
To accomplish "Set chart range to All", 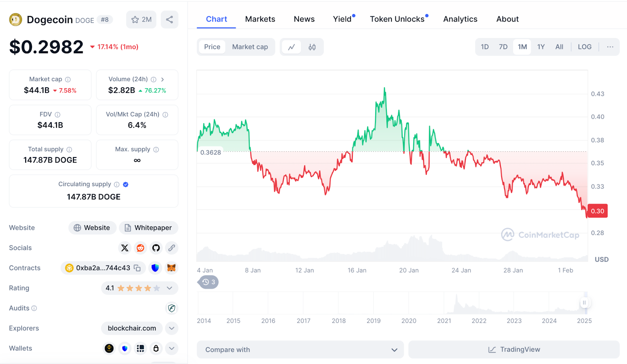I will coord(559,47).
